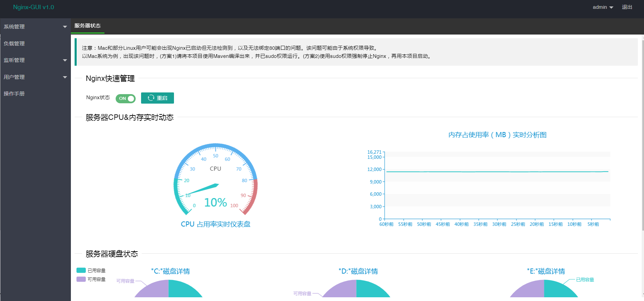Click the memory usage line in chart
644x301 pixels.
tap(497, 172)
